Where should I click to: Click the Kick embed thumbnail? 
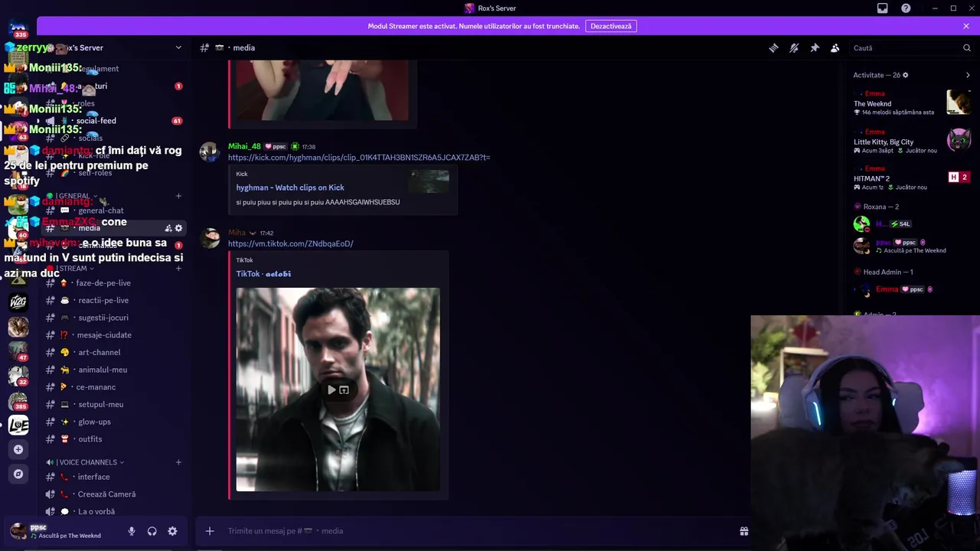(x=430, y=181)
